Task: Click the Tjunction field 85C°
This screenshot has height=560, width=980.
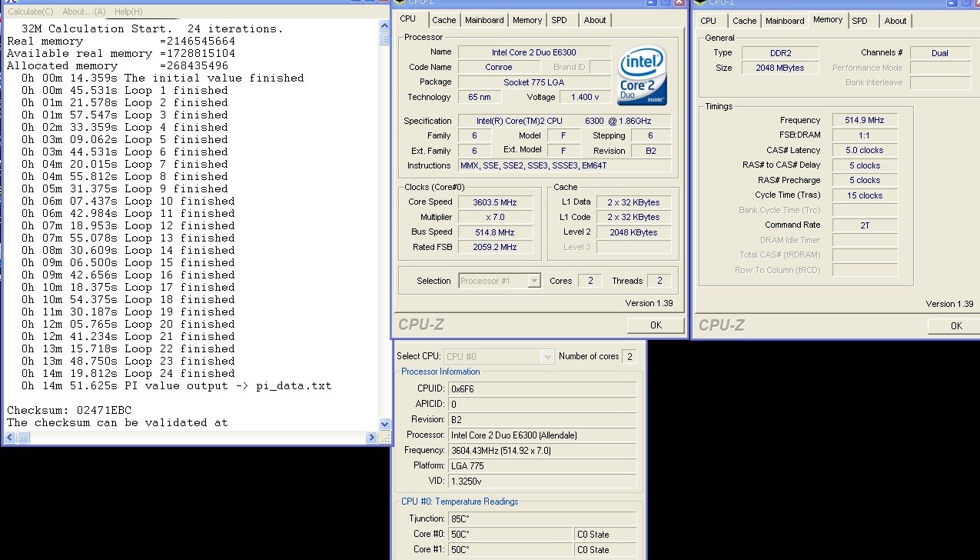Action: 542,519
